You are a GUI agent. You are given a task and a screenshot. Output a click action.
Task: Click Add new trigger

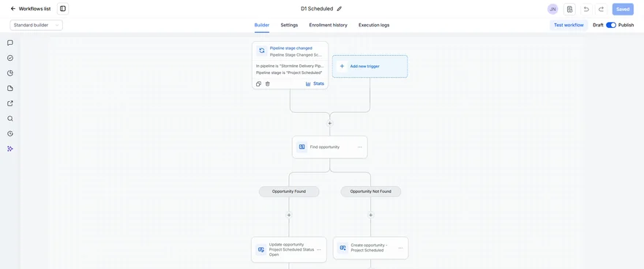pyautogui.click(x=370, y=66)
